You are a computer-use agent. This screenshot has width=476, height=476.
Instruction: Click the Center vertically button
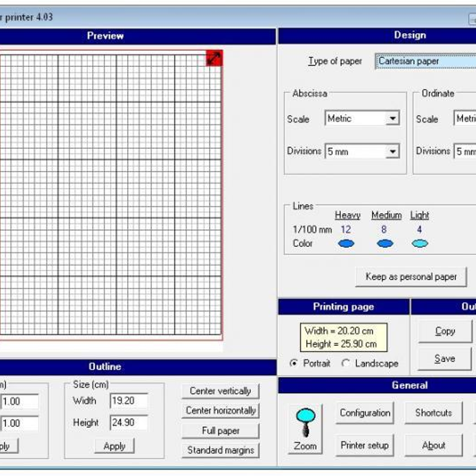[220, 391]
